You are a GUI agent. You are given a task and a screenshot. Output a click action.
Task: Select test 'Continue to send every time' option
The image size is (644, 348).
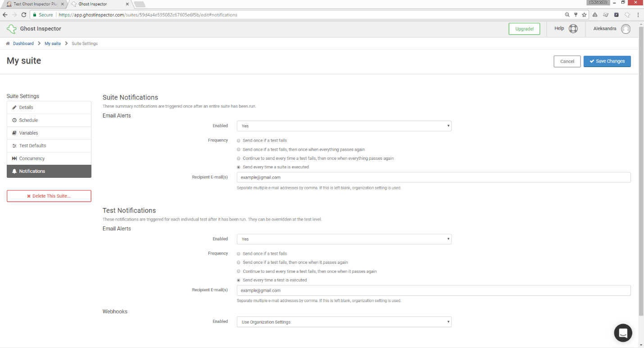coord(239,271)
